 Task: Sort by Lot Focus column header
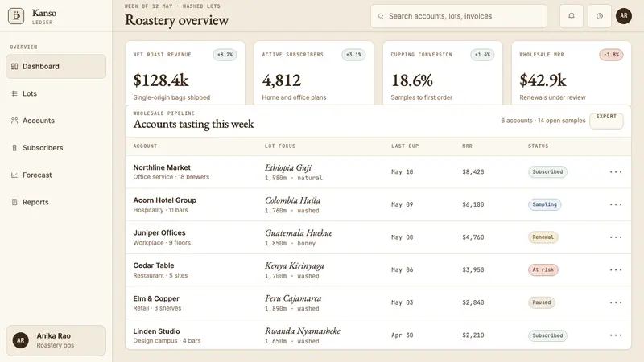(x=280, y=146)
